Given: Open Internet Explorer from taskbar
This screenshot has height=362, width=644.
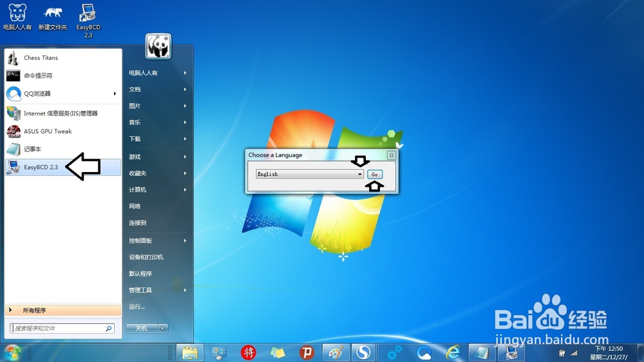Looking at the screenshot, I should coord(453,352).
